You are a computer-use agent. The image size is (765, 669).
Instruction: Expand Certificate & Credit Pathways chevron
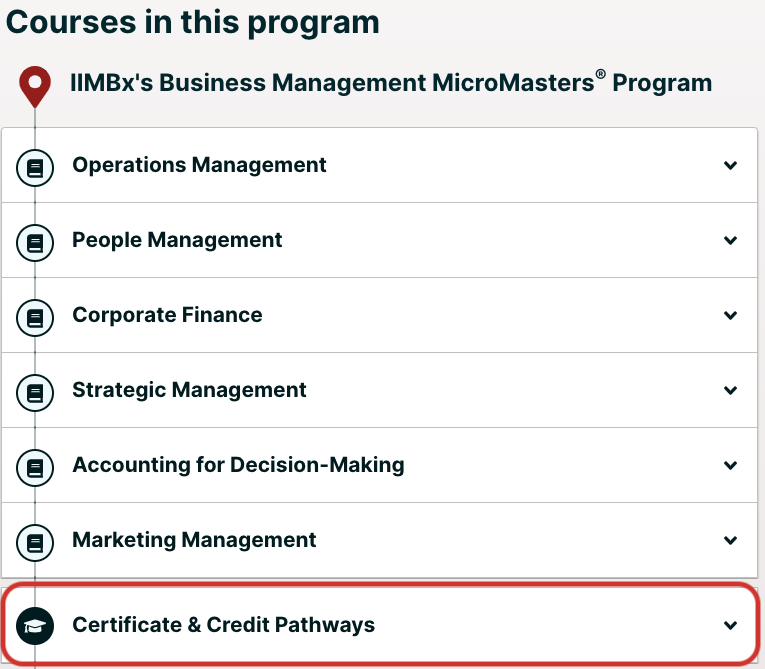point(730,625)
